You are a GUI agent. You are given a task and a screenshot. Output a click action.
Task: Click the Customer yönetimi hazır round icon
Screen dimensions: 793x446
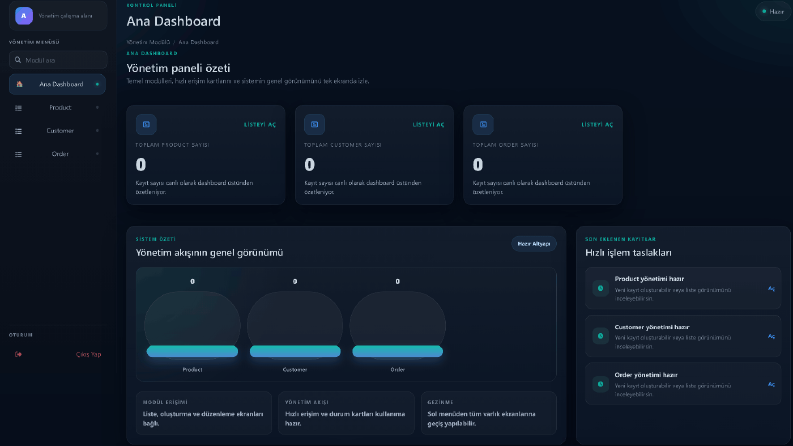600,336
